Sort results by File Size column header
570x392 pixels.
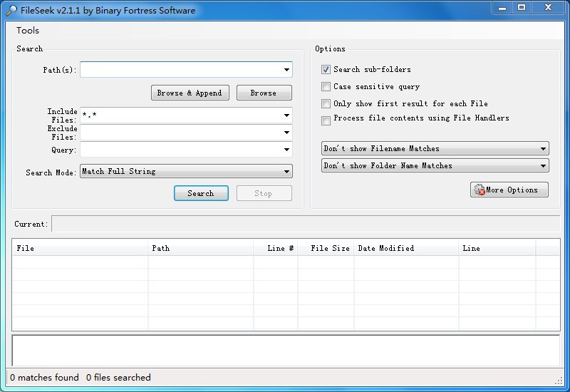[x=329, y=248]
